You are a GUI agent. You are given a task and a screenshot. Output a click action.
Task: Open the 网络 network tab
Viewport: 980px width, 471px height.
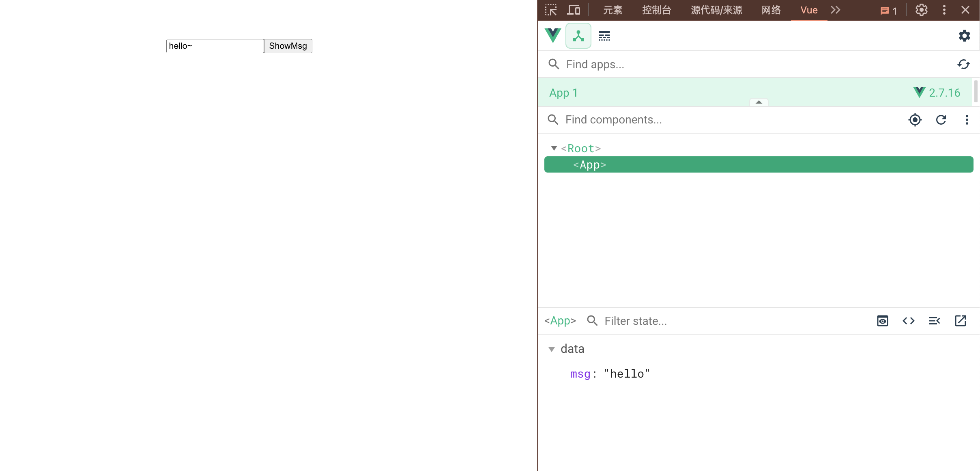pos(771,10)
